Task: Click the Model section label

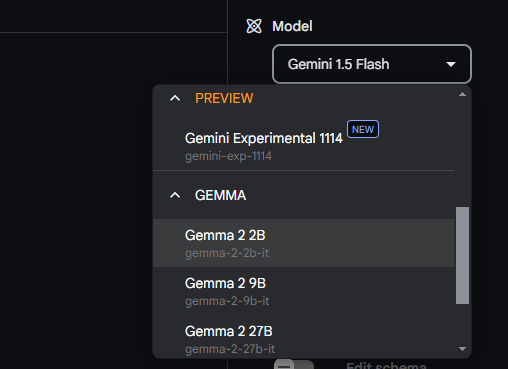Action: pos(292,26)
